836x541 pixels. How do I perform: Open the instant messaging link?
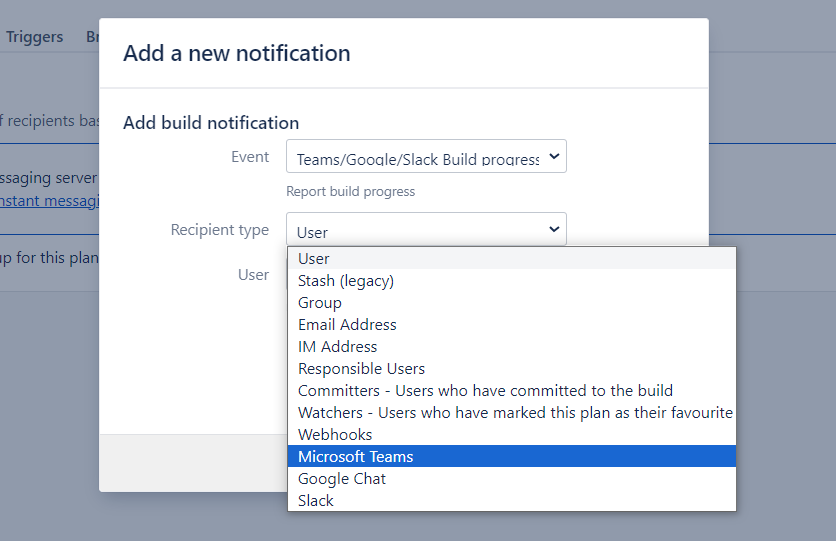click(50, 200)
